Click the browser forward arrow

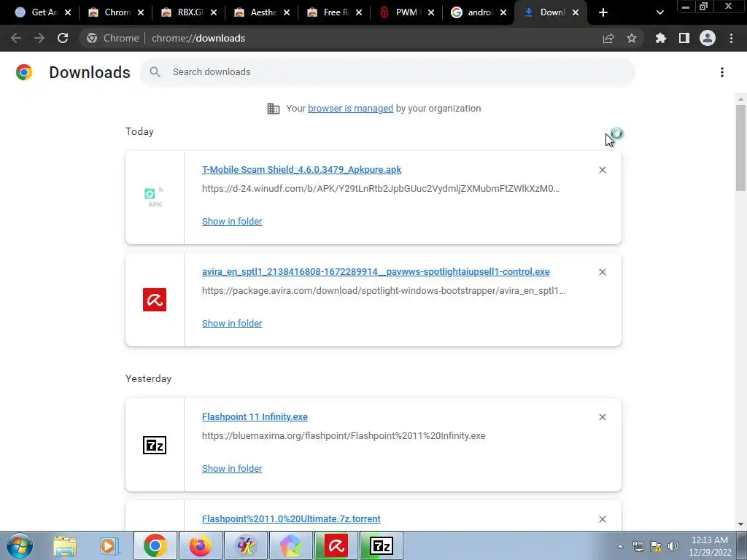[39, 38]
